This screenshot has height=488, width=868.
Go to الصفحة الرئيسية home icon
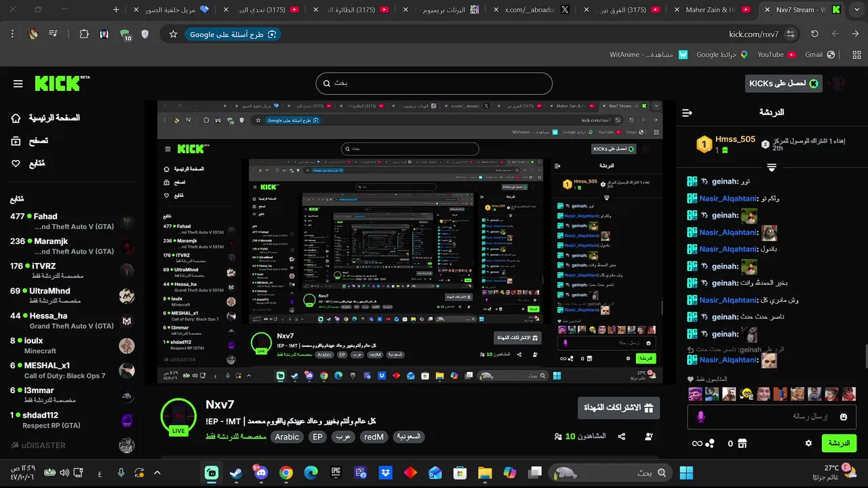click(16, 118)
